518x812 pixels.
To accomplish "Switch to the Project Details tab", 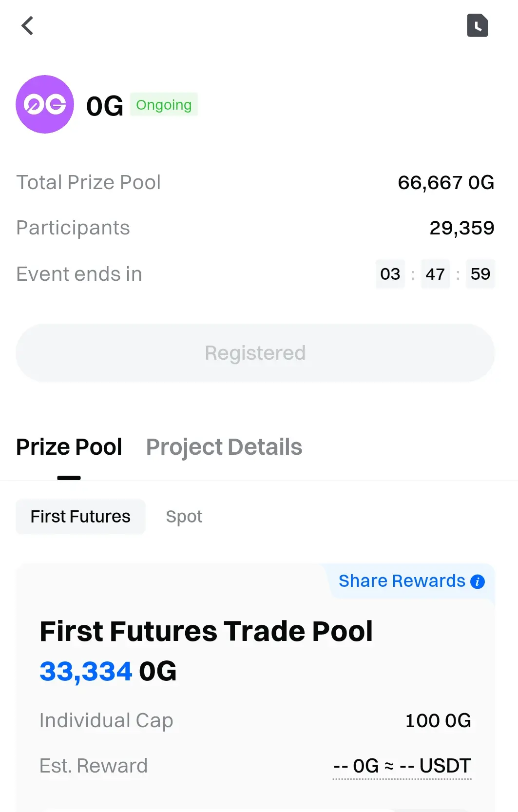I will tap(224, 447).
